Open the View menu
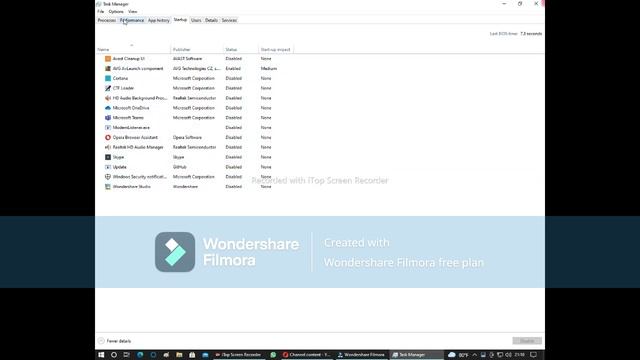The image size is (640, 360). (x=133, y=12)
